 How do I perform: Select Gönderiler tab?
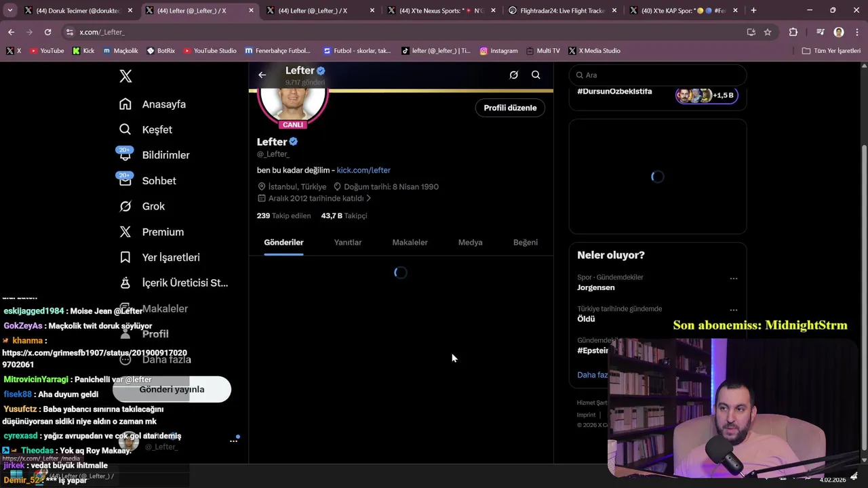click(x=283, y=243)
